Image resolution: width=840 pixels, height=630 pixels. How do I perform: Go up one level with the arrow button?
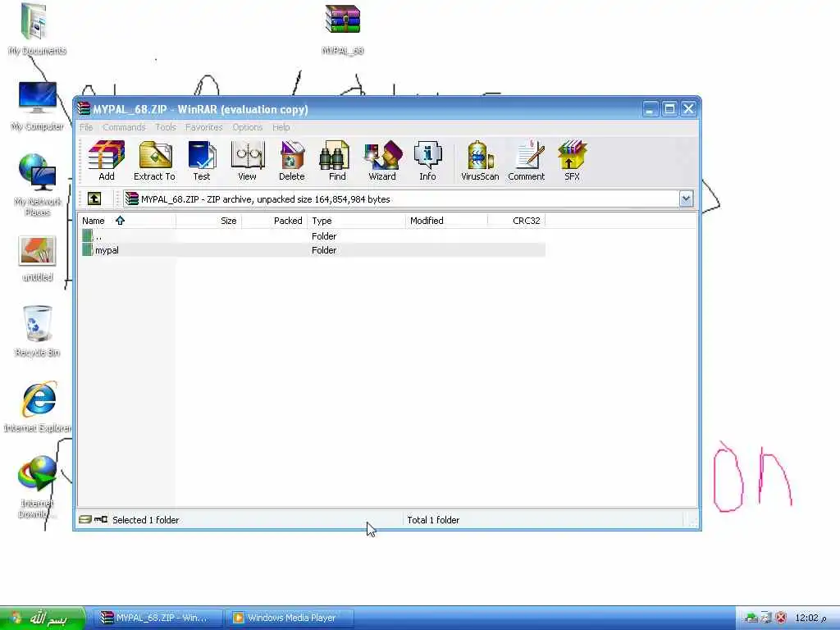[94, 199]
